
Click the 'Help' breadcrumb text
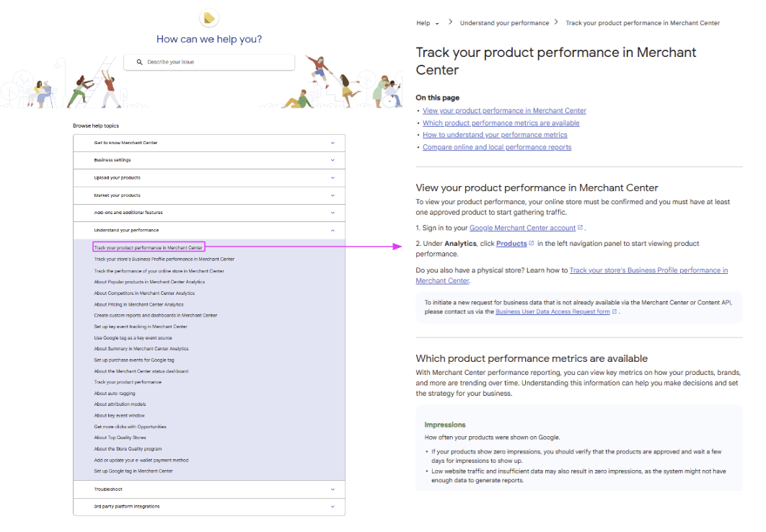(423, 23)
